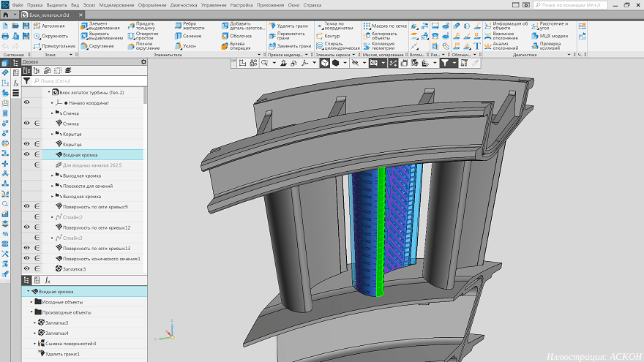Expand the Начало координат tree node
The image size is (644, 362).
pos(52,103)
